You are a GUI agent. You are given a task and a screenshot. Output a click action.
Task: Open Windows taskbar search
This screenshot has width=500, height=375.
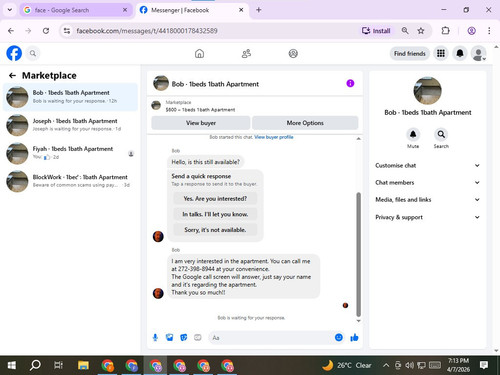[x=35, y=365]
